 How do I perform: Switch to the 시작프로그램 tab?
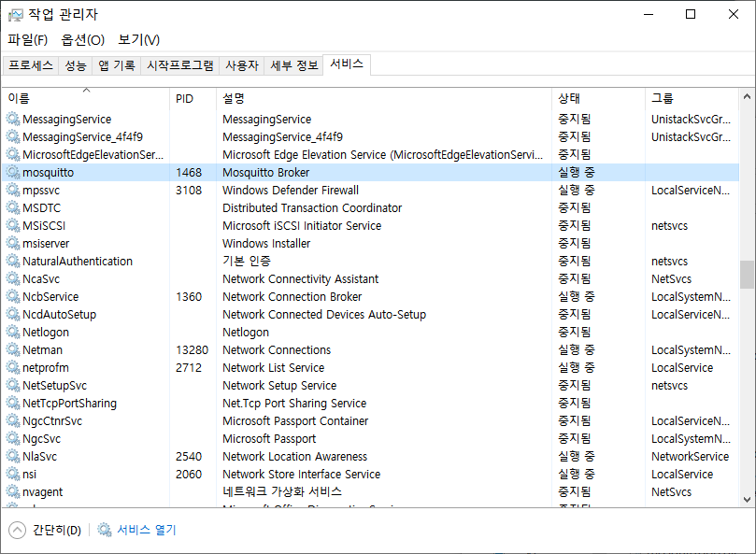(180, 65)
